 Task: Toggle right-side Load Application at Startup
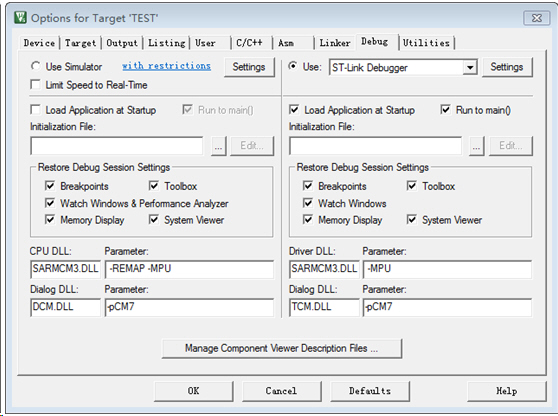[294, 110]
